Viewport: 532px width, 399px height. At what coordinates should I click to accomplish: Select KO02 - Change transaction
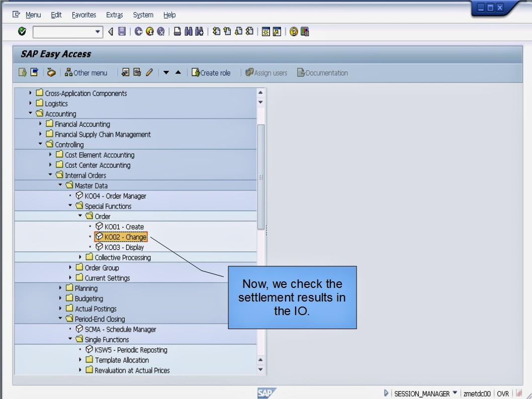[121, 237]
